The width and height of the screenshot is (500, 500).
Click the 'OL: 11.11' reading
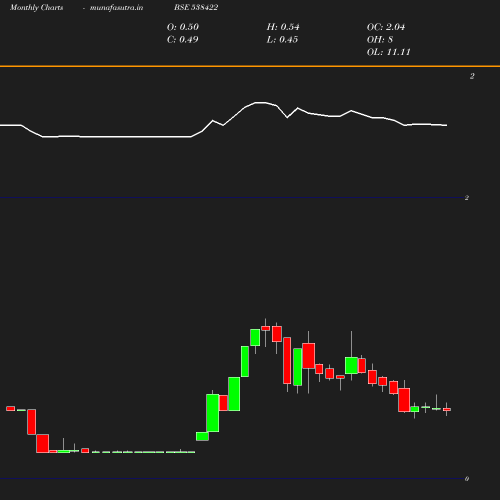pyautogui.click(x=388, y=52)
